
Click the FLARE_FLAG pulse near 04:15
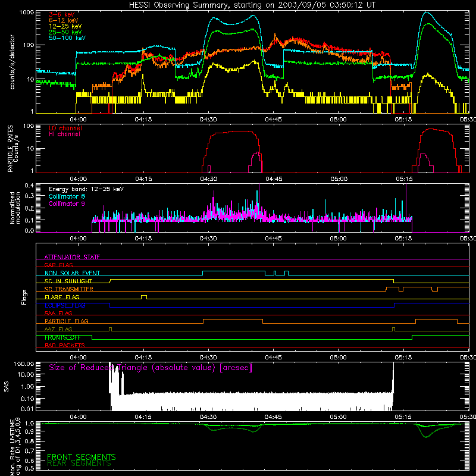[144, 296]
